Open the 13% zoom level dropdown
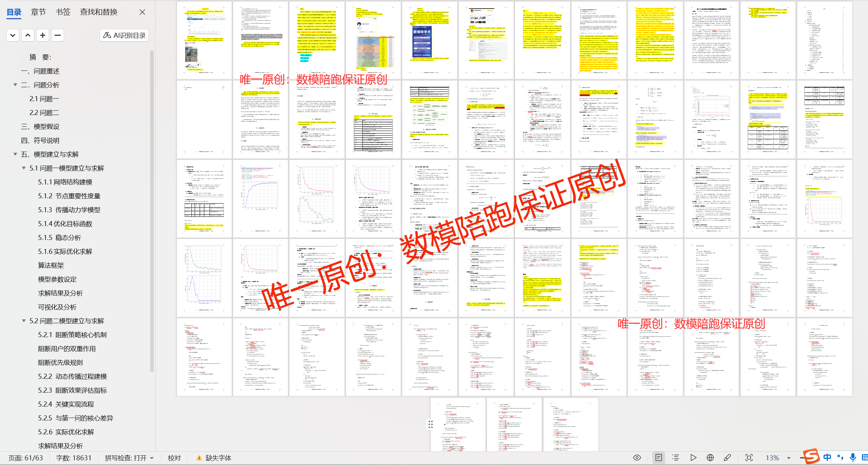The height and width of the screenshot is (466, 868). [x=789, y=458]
